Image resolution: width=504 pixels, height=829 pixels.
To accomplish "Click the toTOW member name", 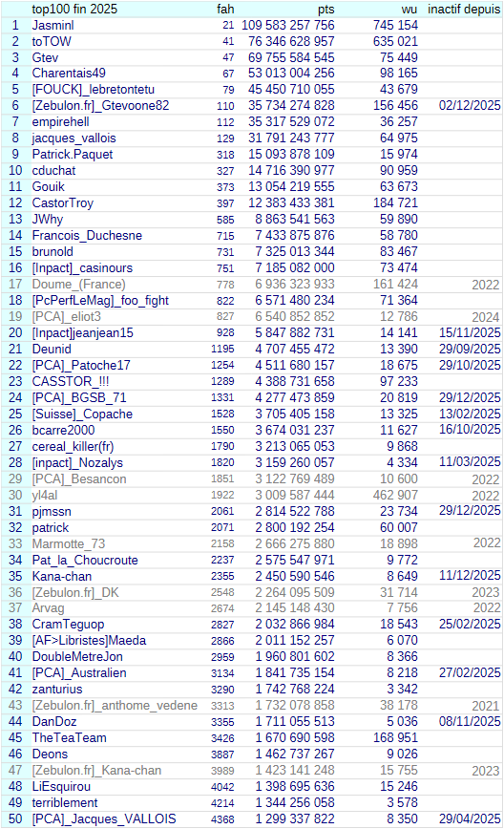I will pos(52,41).
